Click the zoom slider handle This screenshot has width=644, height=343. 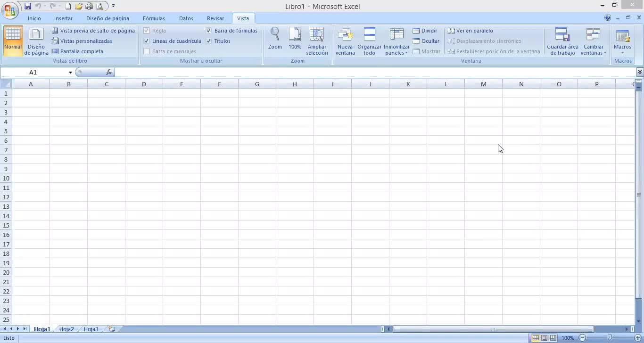click(610, 338)
